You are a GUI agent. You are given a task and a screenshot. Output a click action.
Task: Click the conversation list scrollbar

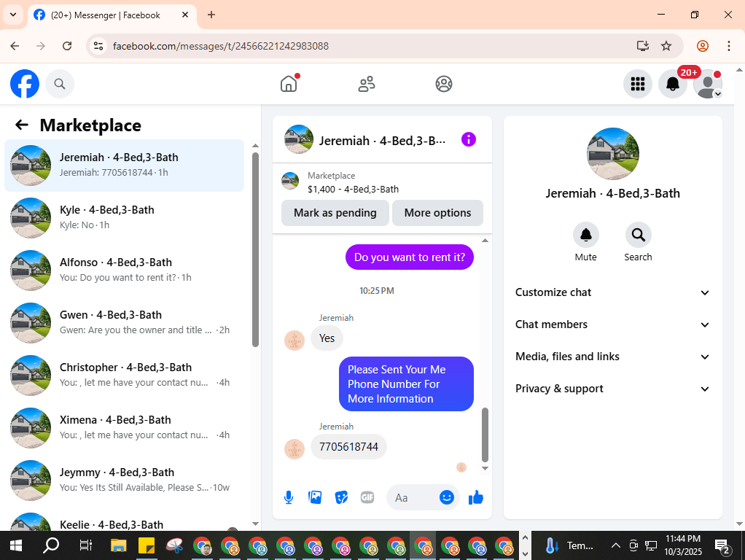coord(255,249)
